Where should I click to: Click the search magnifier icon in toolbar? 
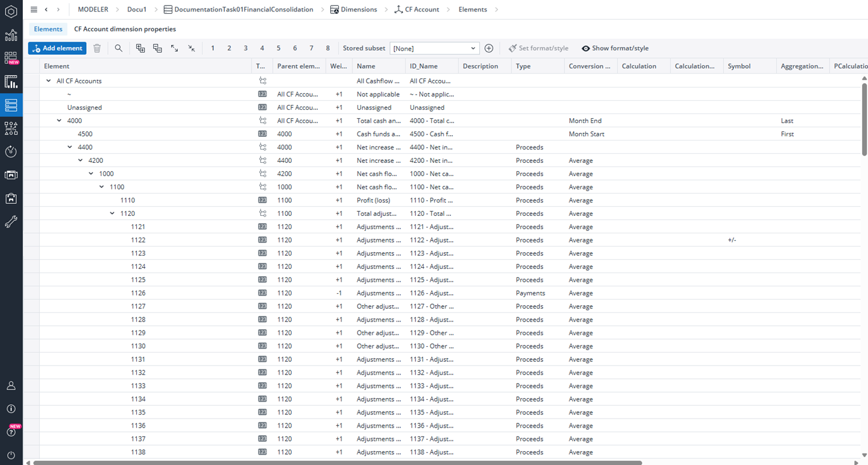coord(119,48)
